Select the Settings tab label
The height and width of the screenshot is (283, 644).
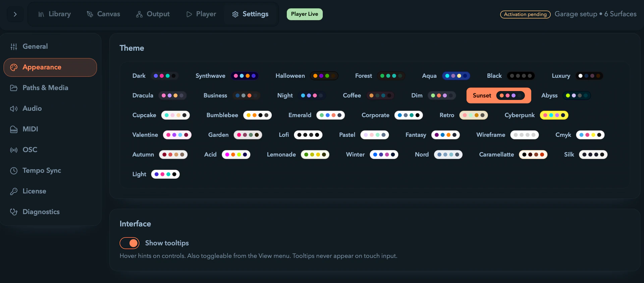pos(255,14)
